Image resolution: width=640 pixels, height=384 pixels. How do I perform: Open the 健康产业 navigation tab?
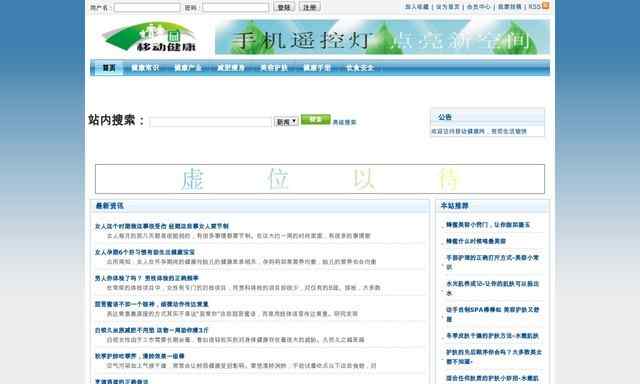tap(188, 68)
